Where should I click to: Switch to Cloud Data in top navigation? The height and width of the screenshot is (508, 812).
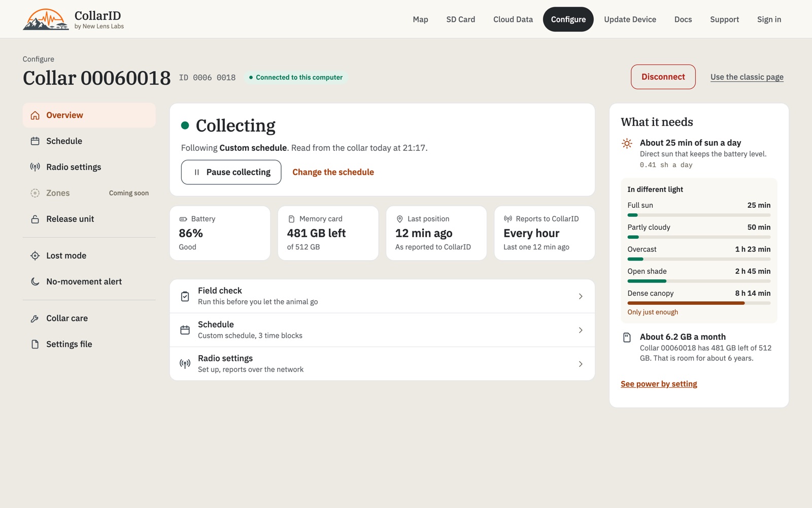pyautogui.click(x=513, y=19)
